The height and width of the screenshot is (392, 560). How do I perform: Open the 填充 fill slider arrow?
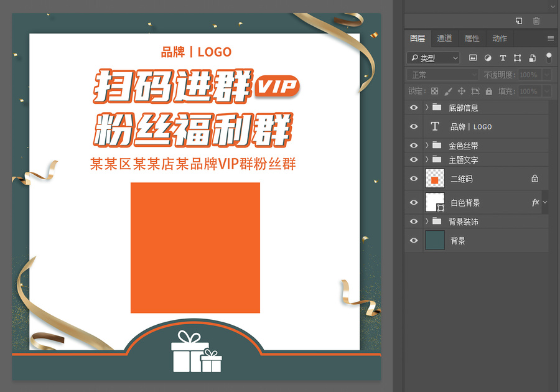546,91
